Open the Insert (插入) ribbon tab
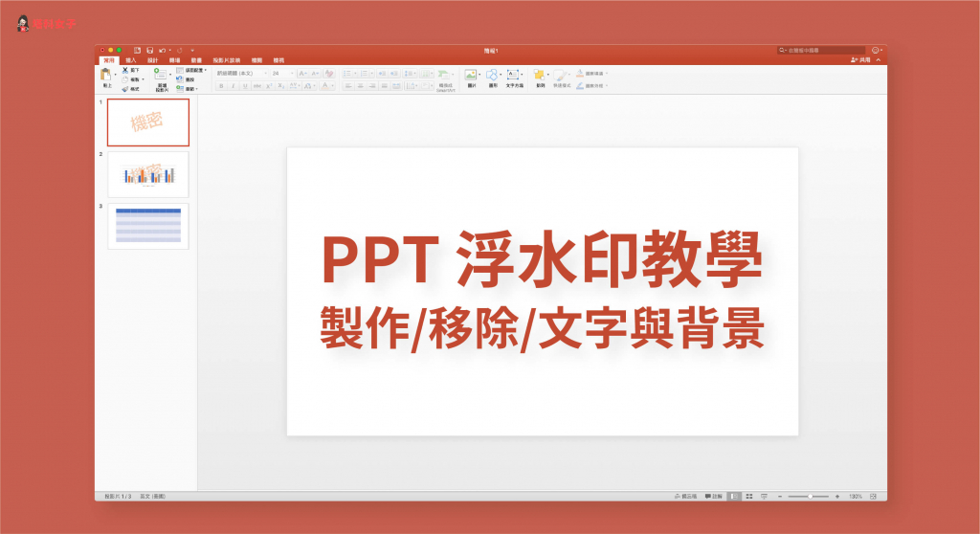Screen dimensions: 980x534 pyautogui.click(x=131, y=60)
